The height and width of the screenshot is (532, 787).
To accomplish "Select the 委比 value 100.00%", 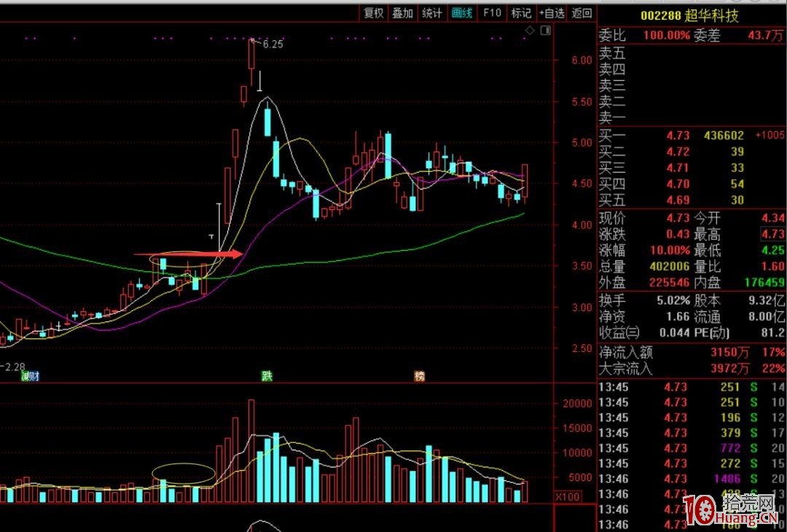I will pos(667,35).
